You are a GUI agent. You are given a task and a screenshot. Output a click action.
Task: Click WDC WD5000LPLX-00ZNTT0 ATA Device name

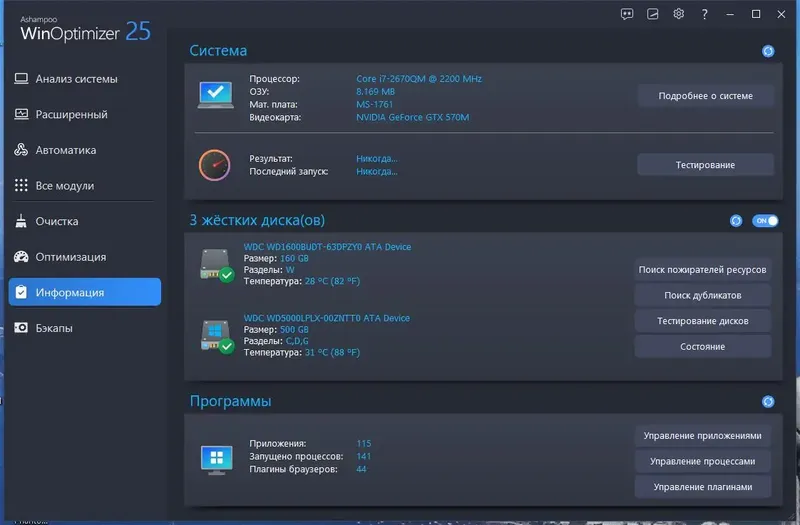point(327,318)
